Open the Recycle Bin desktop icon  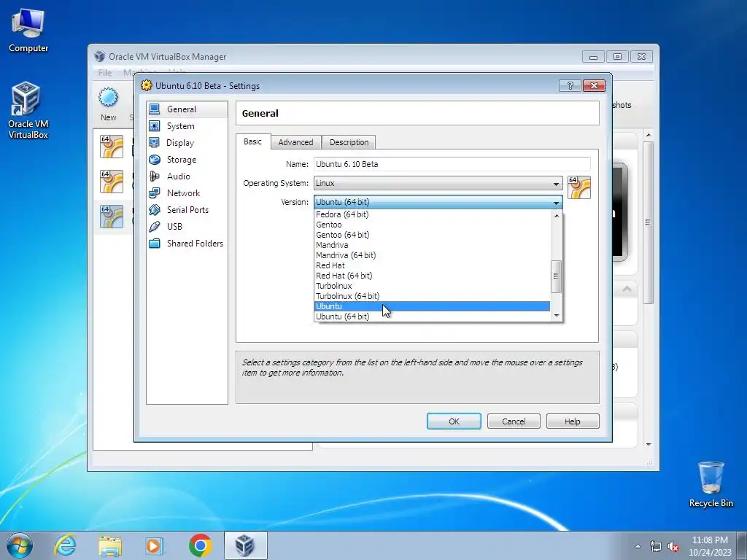(x=711, y=484)
